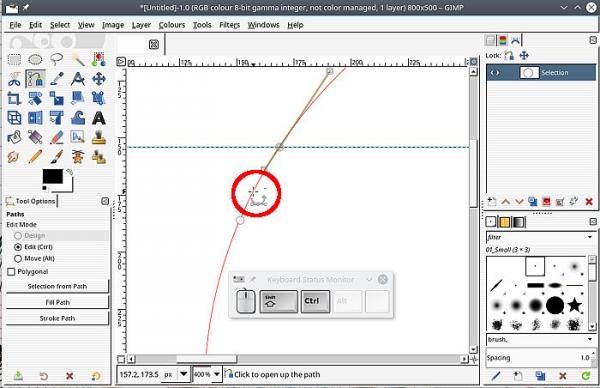This screenshot has width=600, height=388.
Task: Click the black foreground colour swatch
Action: (x=52, y=176)
